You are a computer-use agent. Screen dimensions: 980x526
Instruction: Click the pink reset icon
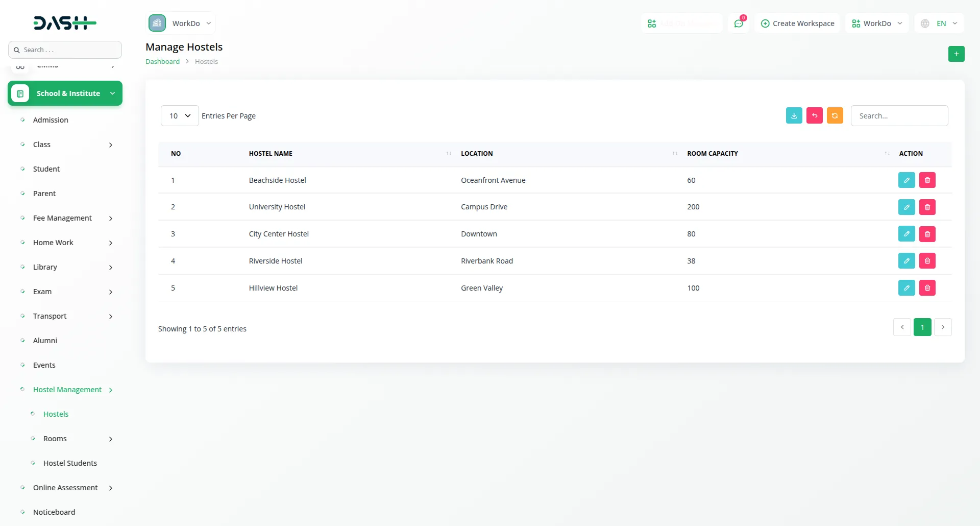815,115
